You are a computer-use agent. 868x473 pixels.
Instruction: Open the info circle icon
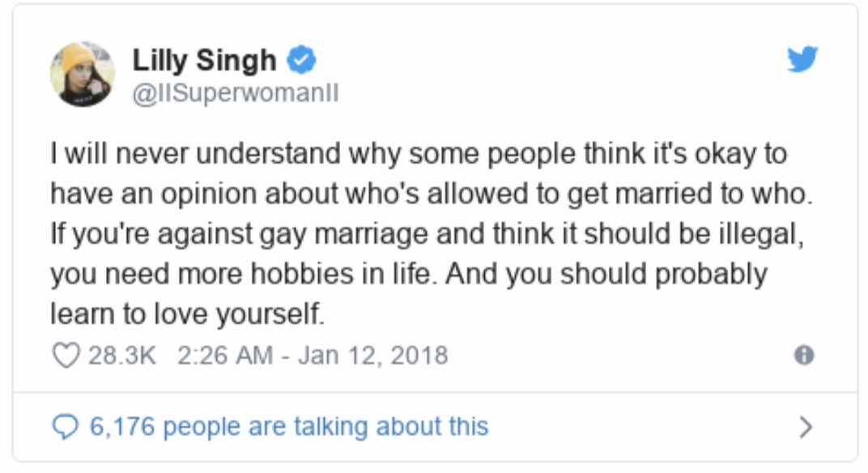(804, 355)
